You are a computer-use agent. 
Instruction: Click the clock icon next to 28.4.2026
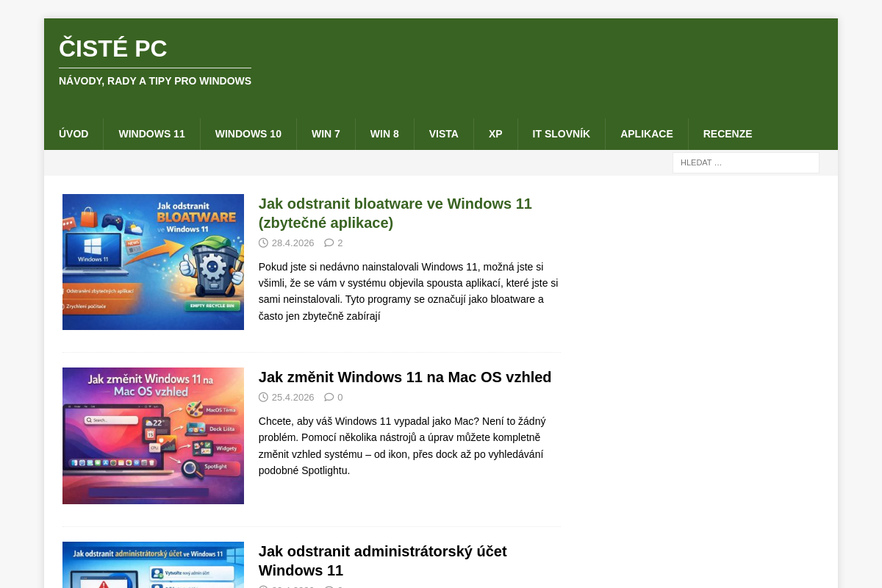click(x=263, y=243)
